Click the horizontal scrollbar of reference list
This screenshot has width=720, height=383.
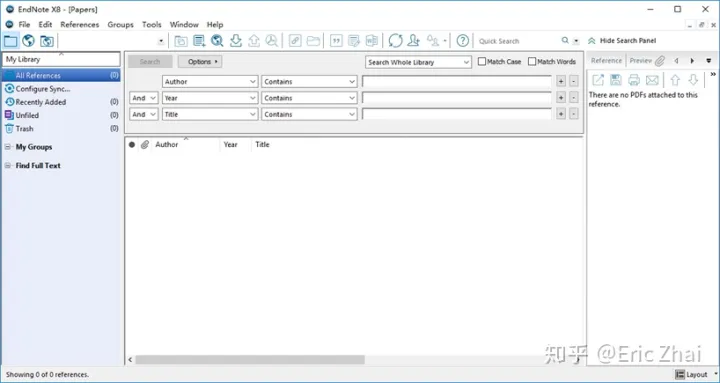pos(250,360)
